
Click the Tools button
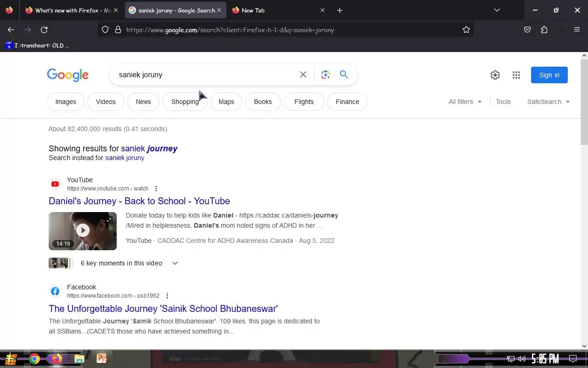(x=503, y=102)
